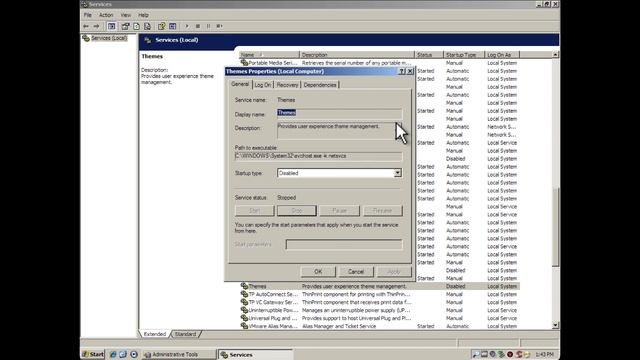Image resolution: width=640 pixels, height=360 pixels.
Task: Open the View menu
Action: pyautogui.click(x=126, y=15)
